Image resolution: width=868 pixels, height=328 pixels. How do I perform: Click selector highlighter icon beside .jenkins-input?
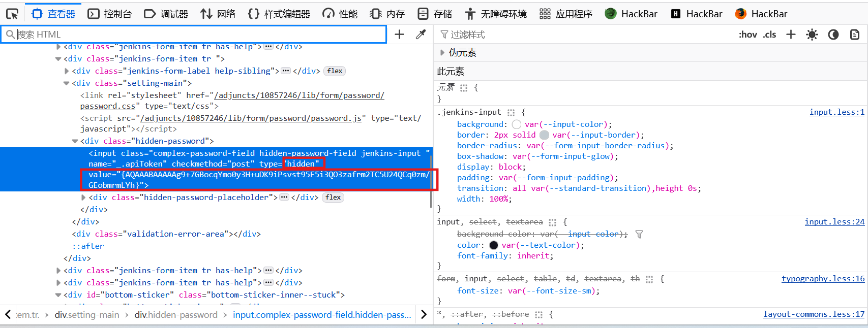pos(511,113)
